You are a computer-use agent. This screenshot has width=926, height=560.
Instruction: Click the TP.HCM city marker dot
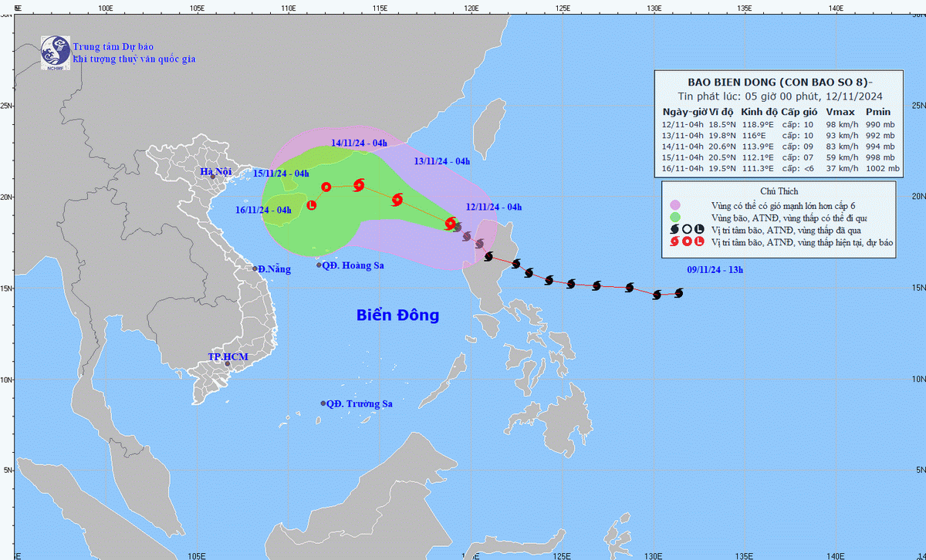coord(228,363)
